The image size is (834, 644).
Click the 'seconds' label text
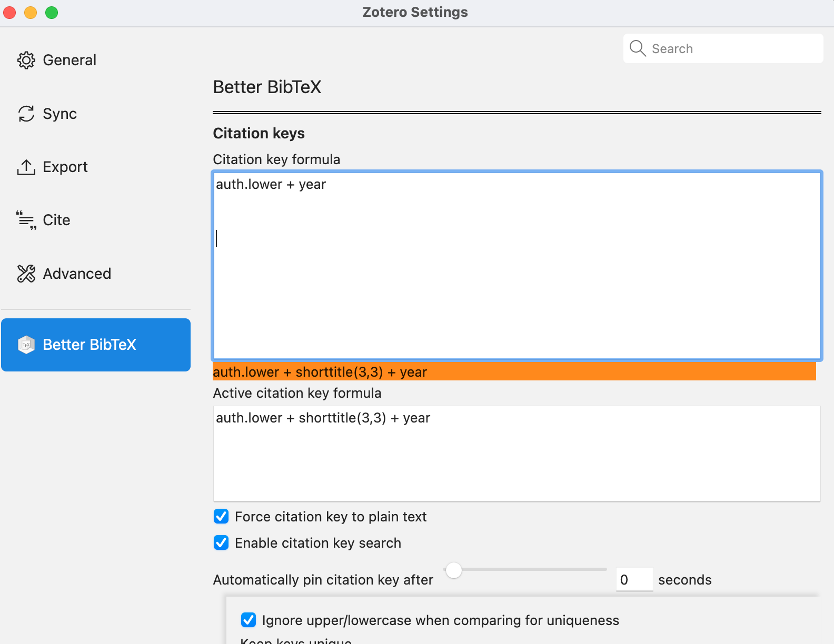point(684,580)
